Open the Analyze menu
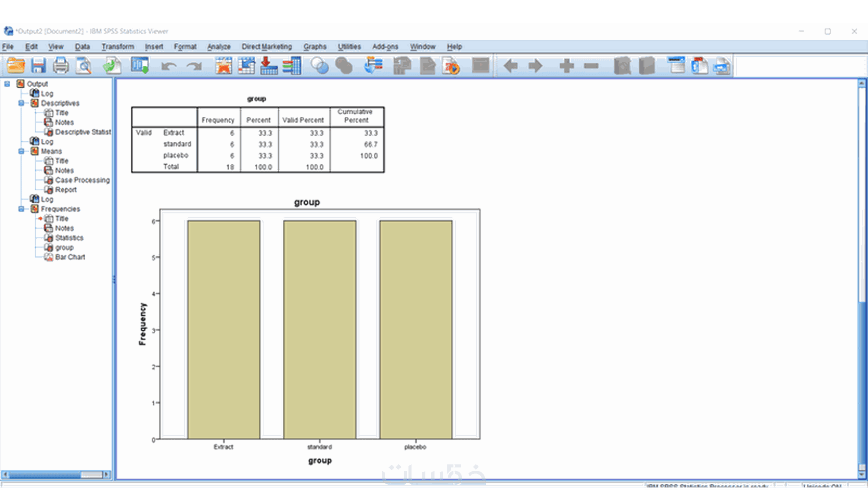Image resolution: width=868 pixels, height=495 pixels. click(219, 46)
